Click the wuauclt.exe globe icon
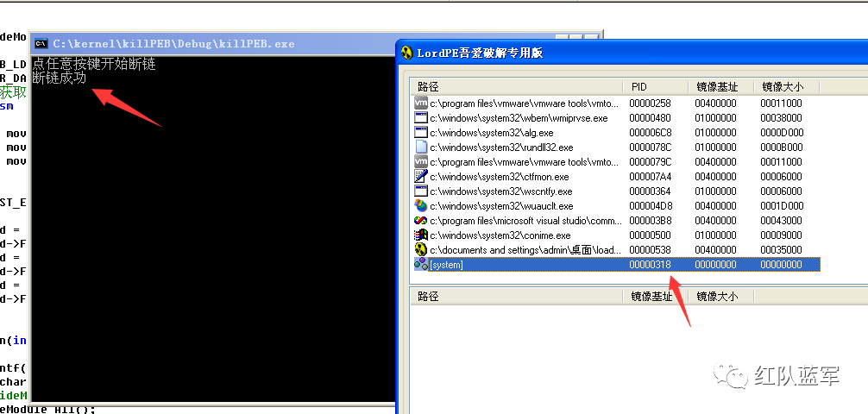Image resolution: width=868 pixels, height=414 pixels. 421,206
